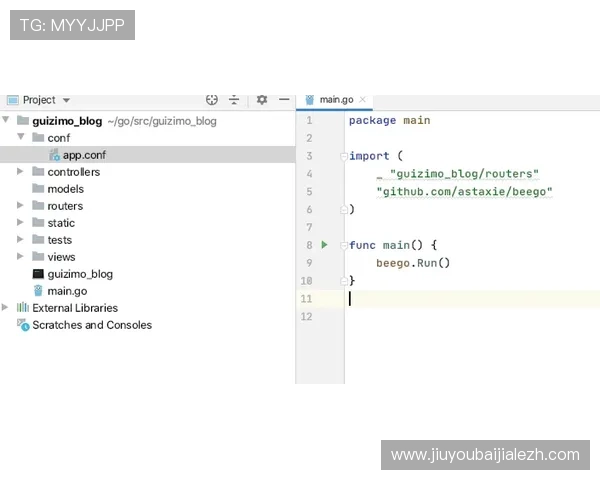Expand the controllers folder
The width and height of the screenshot is (600, 480).
click(21, 172)
